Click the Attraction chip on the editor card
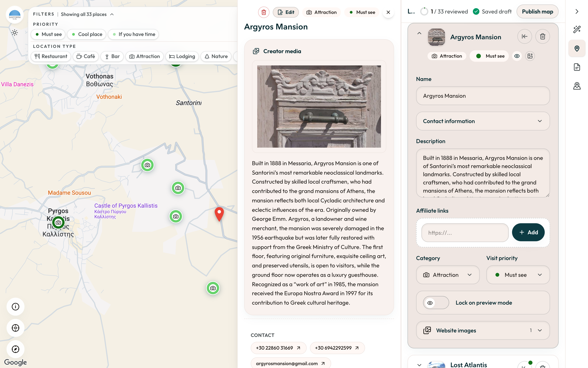 pos(447,56)
